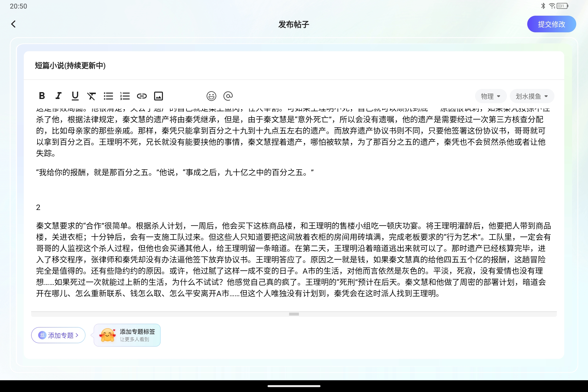Toggle bold formatting
Viewport: 588px width, 392px height.
click(x=42, y=96)
